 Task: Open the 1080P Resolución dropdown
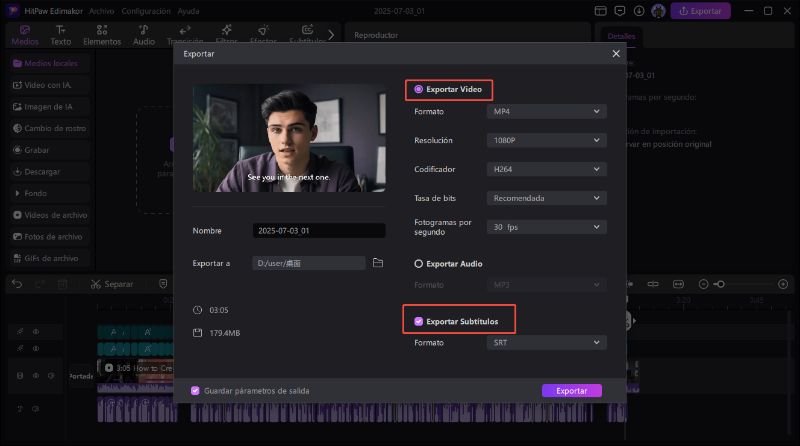point(548,141)
